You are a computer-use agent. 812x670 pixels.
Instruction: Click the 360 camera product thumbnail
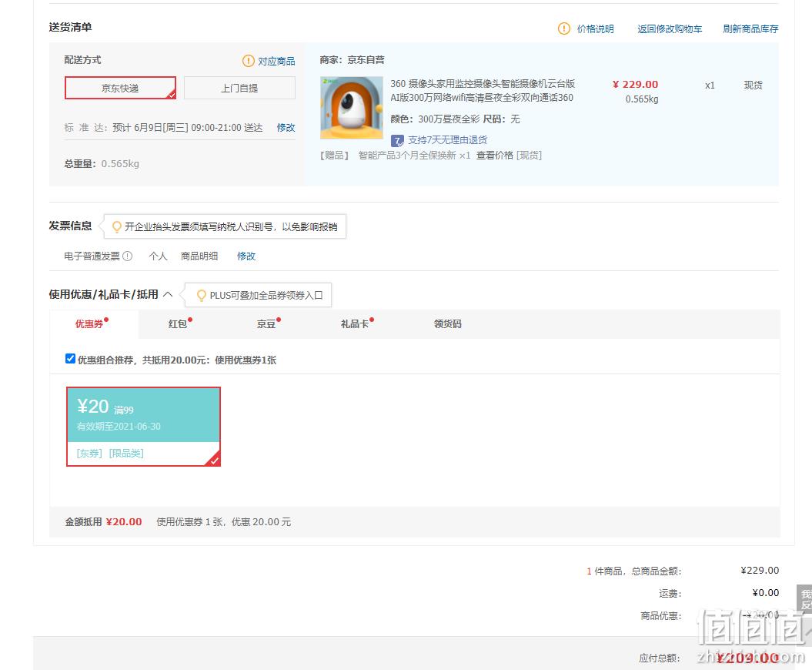click(x=352, y=108)
